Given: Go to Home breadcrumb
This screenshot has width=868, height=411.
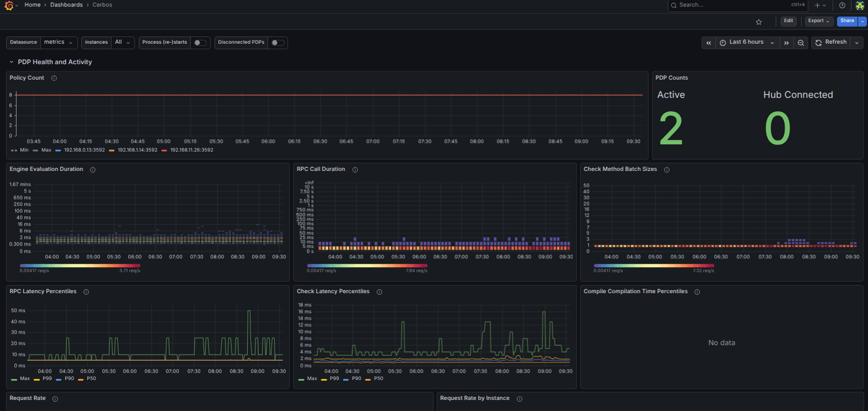Looking at the screenshot, I should (33, 5).
